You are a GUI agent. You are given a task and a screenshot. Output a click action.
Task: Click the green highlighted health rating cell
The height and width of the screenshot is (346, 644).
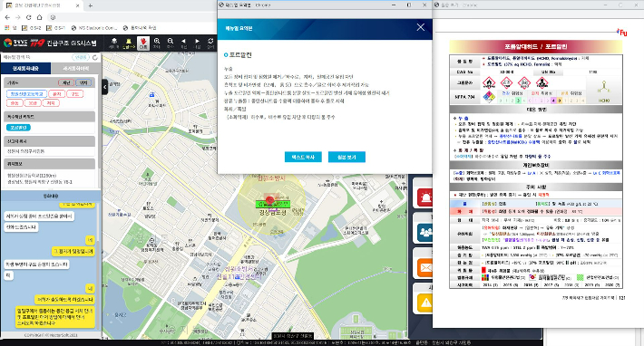(518, 101)
